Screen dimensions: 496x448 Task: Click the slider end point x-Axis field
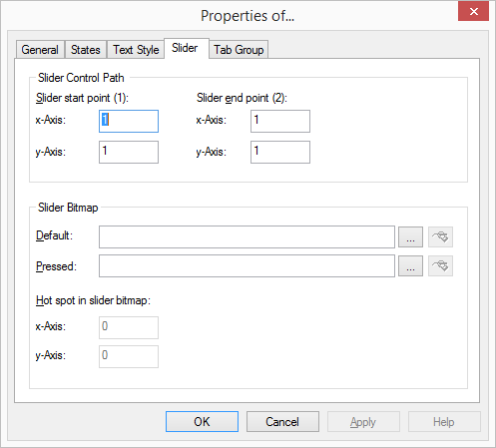(280, 121)
